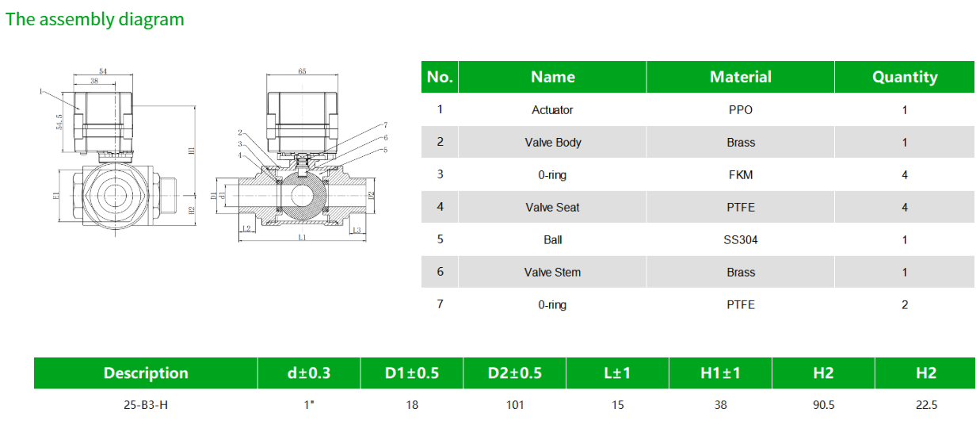Select the "FKM" material entry

(740, 175)
